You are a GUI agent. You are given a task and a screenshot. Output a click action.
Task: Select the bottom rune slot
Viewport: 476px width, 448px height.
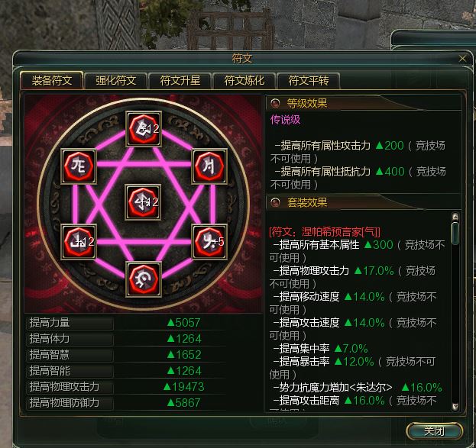pos(144,279)
